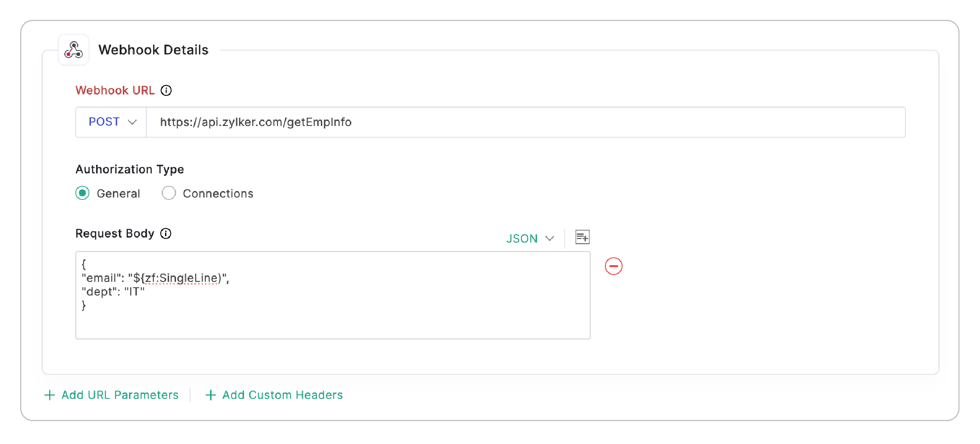The height and width of the screenshot is (444, 980).
Task: Click plus icon for Add Custom Headers
Action: pyautogui.click(x=211, y=395)
